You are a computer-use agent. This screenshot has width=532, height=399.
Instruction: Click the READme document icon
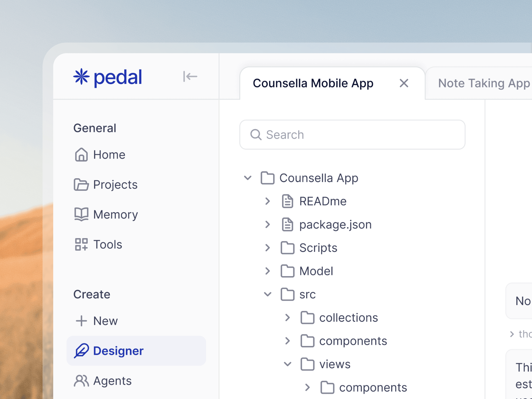click(287, 201)
